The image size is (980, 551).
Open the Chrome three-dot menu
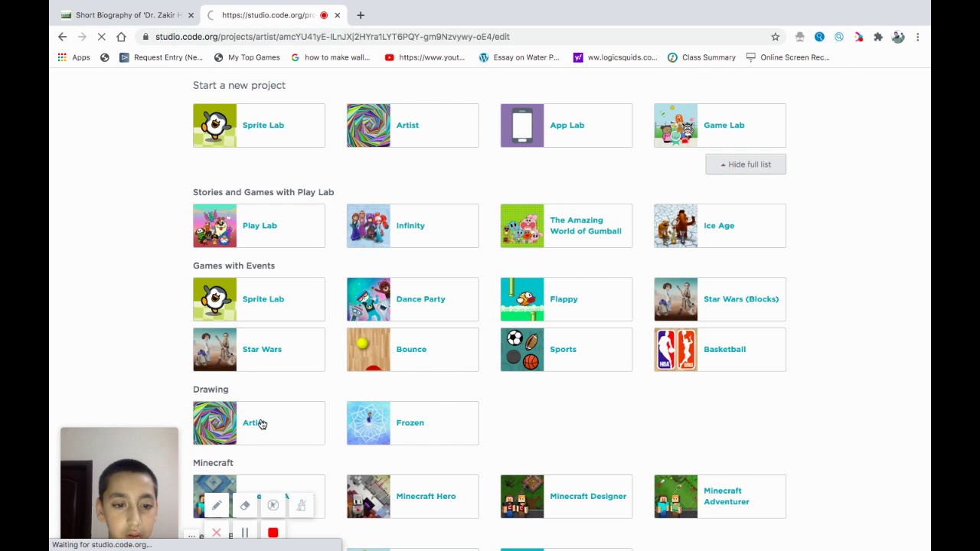point(917,37)
